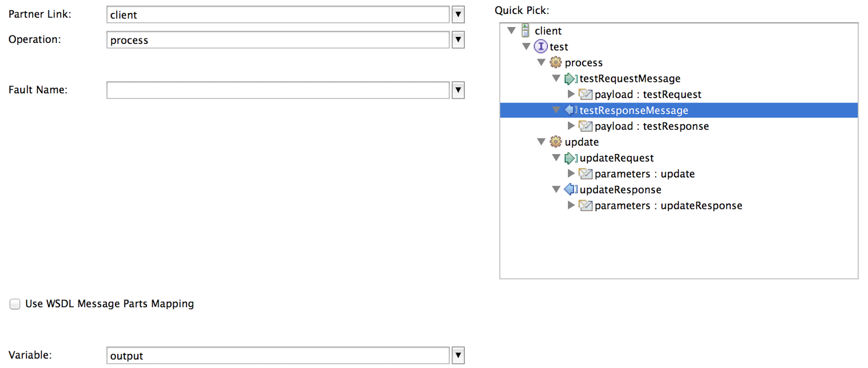Select testResponseMessage in Quick Pick tree

[x=634, y=110]
